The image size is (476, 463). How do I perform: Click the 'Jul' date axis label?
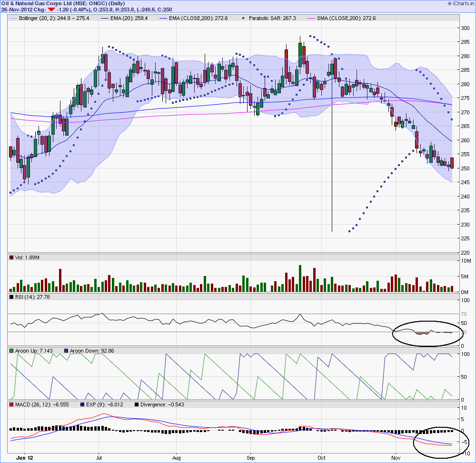(99, 458)
